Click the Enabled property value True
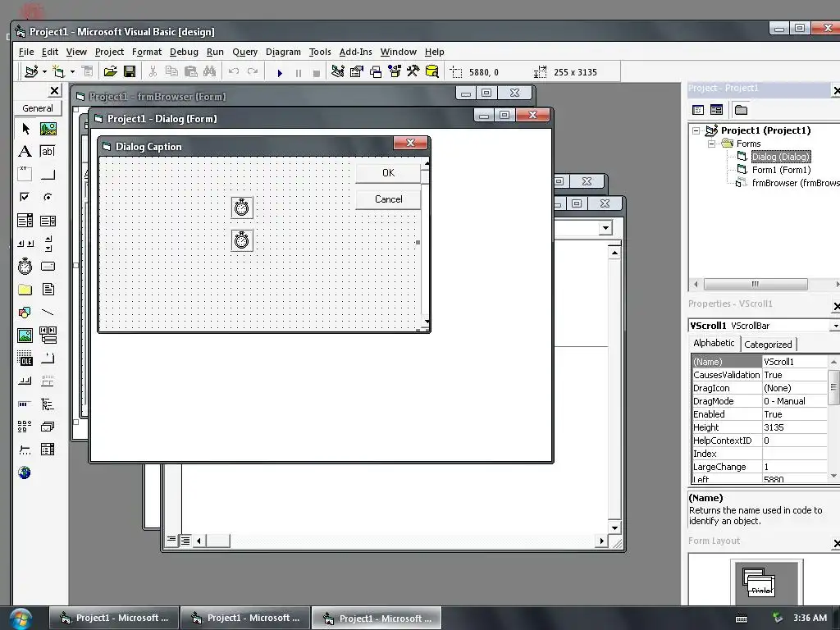Viewport: 840px width, 630px height. [795, 414]
